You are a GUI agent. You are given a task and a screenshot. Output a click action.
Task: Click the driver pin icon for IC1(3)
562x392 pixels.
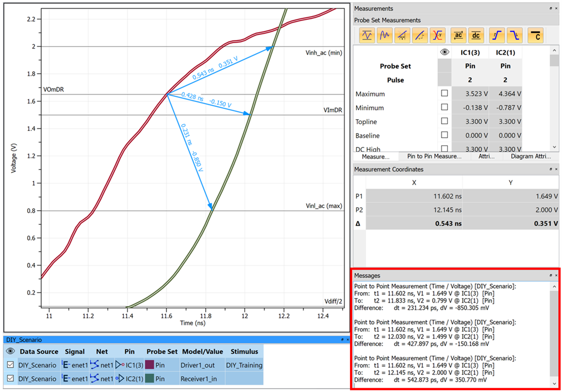click(120, 365)
